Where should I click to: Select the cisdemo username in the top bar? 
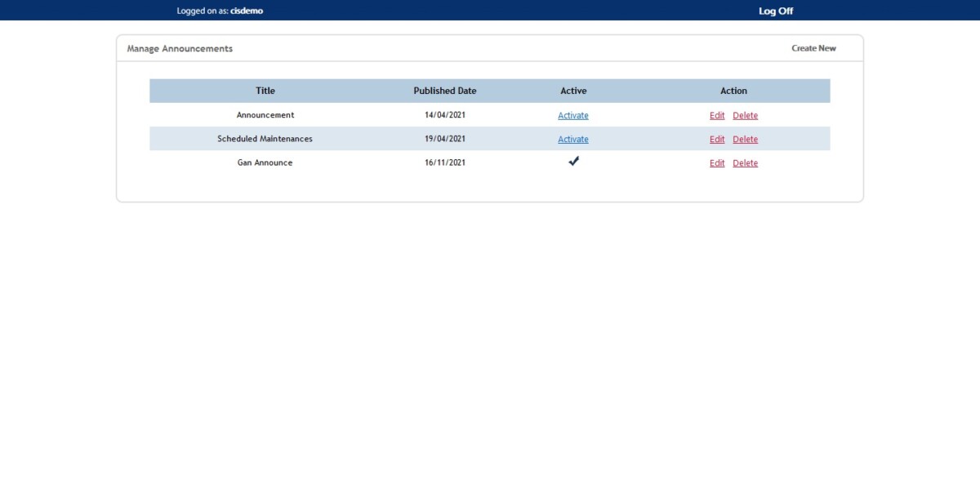pos(247,11)
